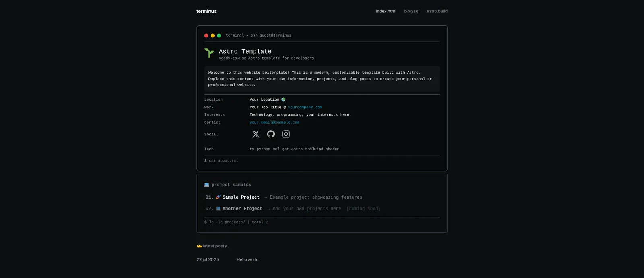Click the rocket emoji next to Sample Project
Viewport: 644px width, 278px height.
click(x=218, y=197)
